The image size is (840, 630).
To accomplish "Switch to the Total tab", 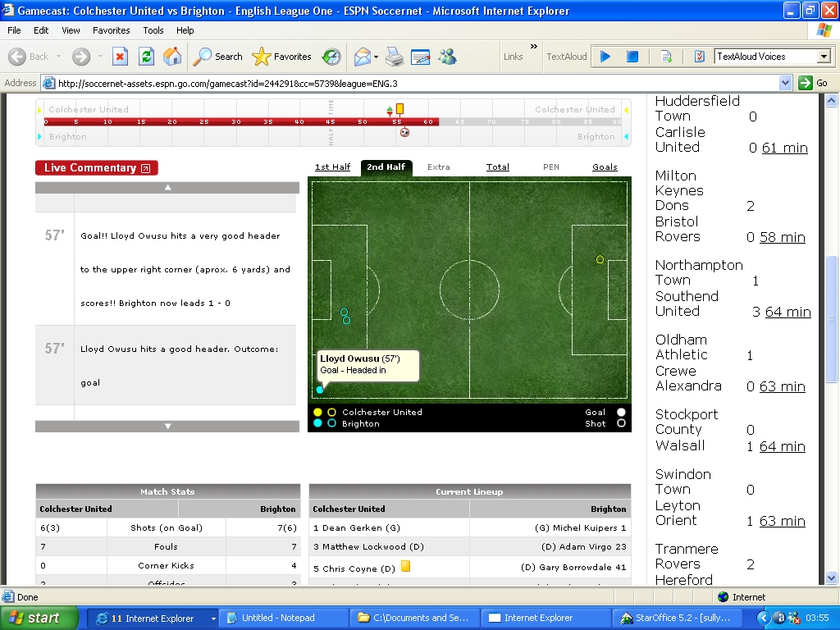I will [498, 167].
